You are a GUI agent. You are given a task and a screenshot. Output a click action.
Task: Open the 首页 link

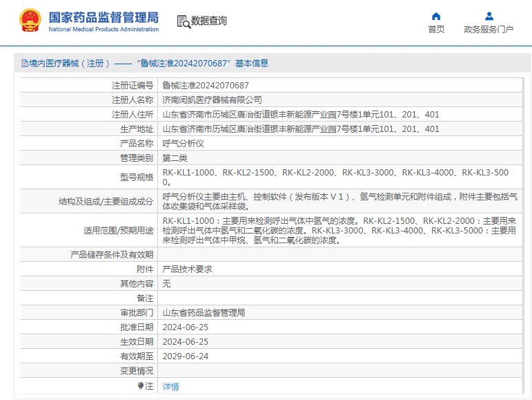[x=436, y=29]
